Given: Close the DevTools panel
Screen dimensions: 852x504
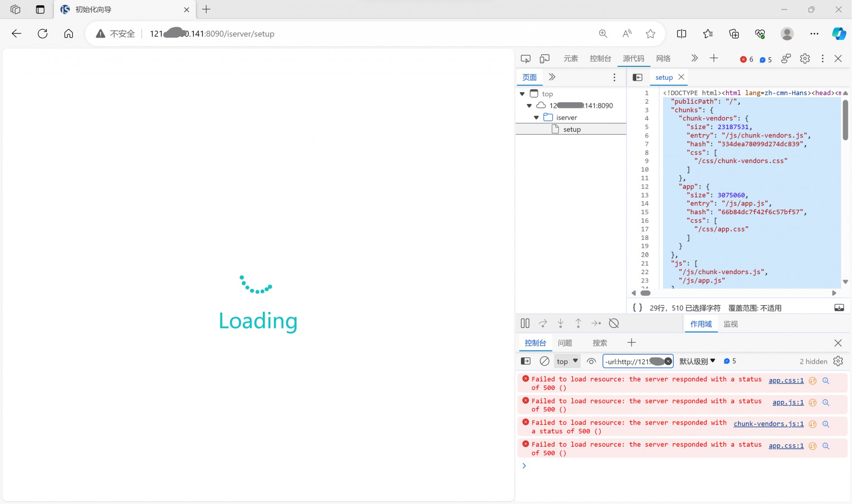Looking at the screenshot, I should click(838, 59).
